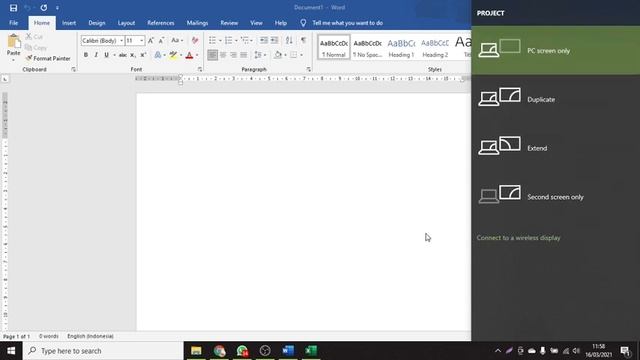Viewport: 640px width, 360px height.
Task: Use the Format Painter tool
Action: (48, 58)
